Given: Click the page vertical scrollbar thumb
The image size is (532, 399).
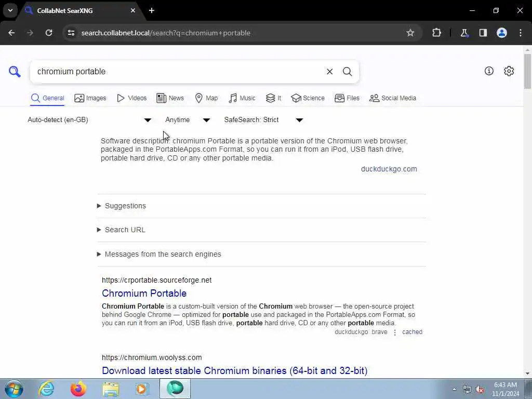Looking at the screenshot, I should tap(527, 71).
